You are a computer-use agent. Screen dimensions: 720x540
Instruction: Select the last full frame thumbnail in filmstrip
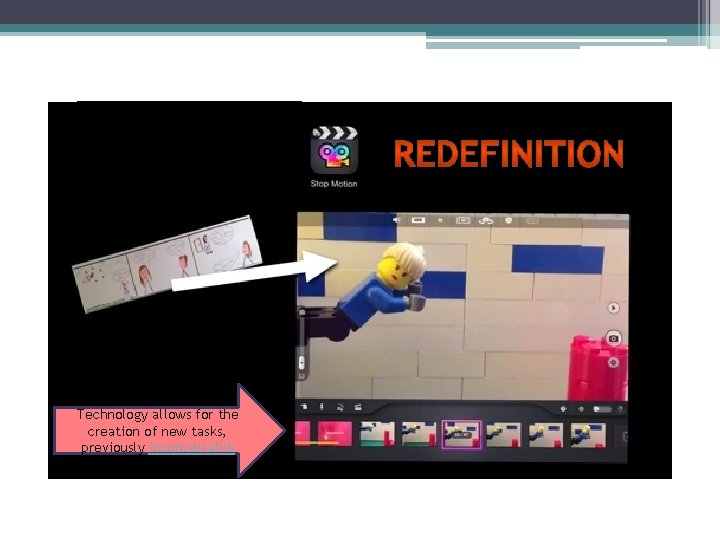[588, 435]
